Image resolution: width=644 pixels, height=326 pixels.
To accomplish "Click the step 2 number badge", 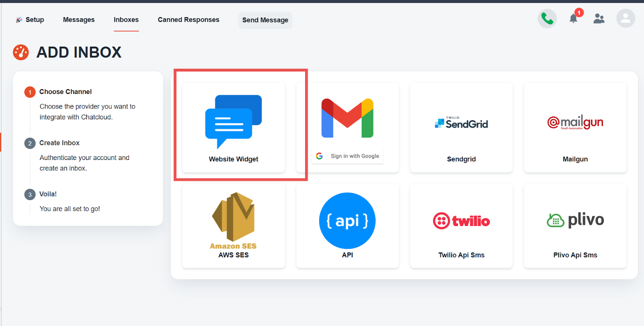I will [30, 143].
